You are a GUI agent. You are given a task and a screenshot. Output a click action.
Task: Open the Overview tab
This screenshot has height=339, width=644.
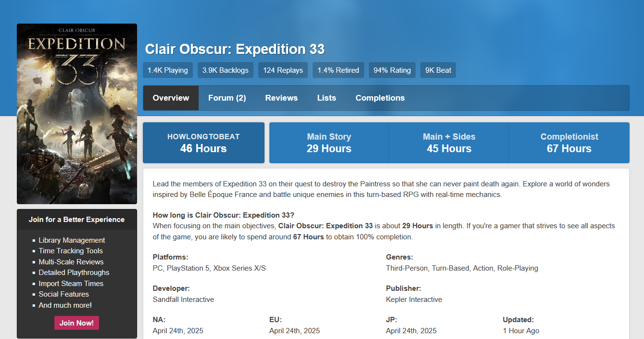point(171,98)
